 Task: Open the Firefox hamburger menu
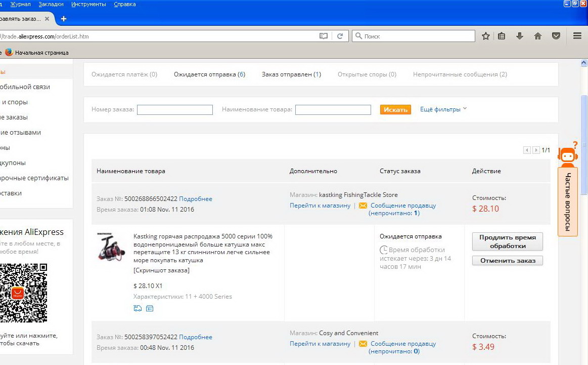(x=577, y=36)
